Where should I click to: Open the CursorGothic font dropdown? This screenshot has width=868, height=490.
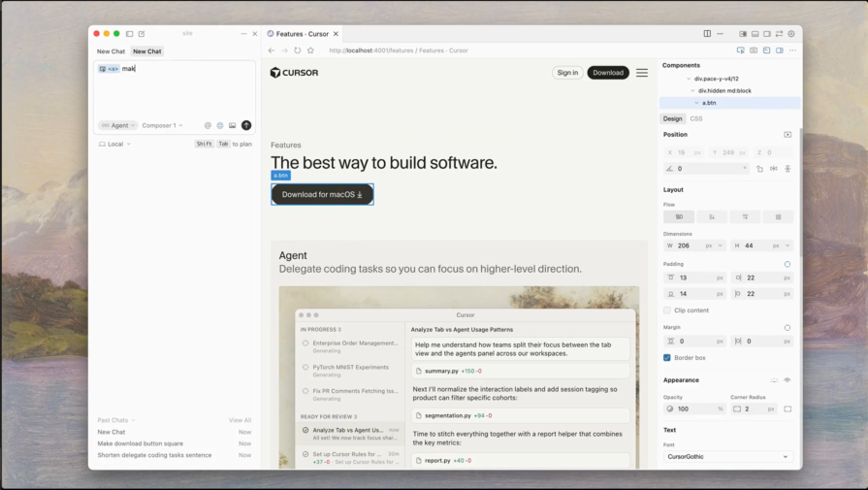728,457
